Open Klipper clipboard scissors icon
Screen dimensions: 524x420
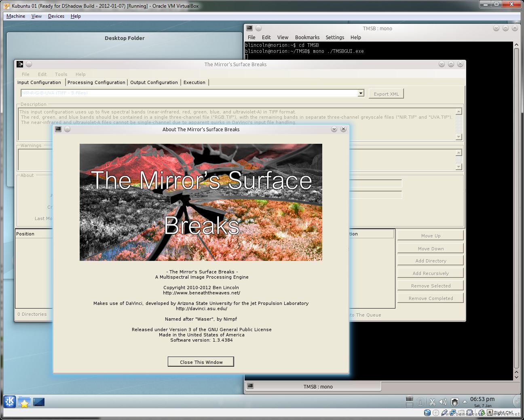coord(432,402)
